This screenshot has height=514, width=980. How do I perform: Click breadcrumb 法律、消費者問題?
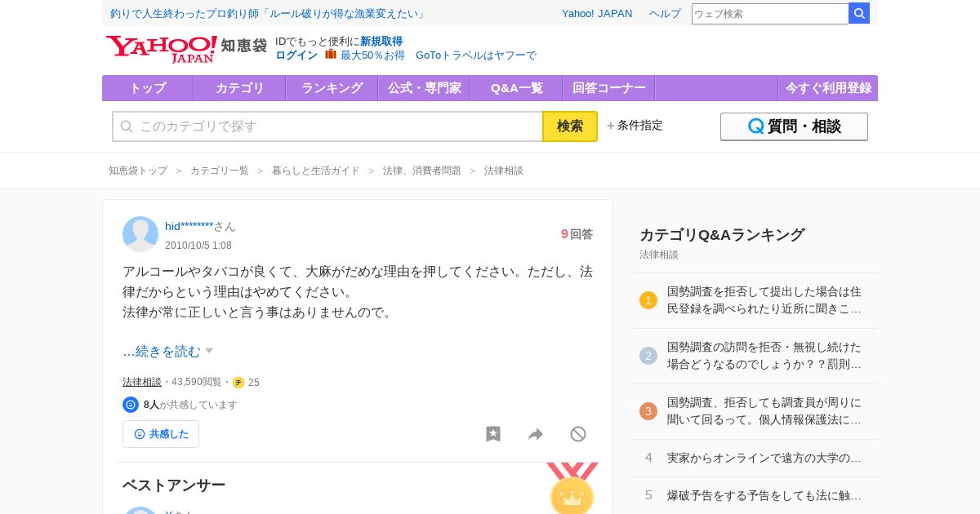tap(422, 171)
